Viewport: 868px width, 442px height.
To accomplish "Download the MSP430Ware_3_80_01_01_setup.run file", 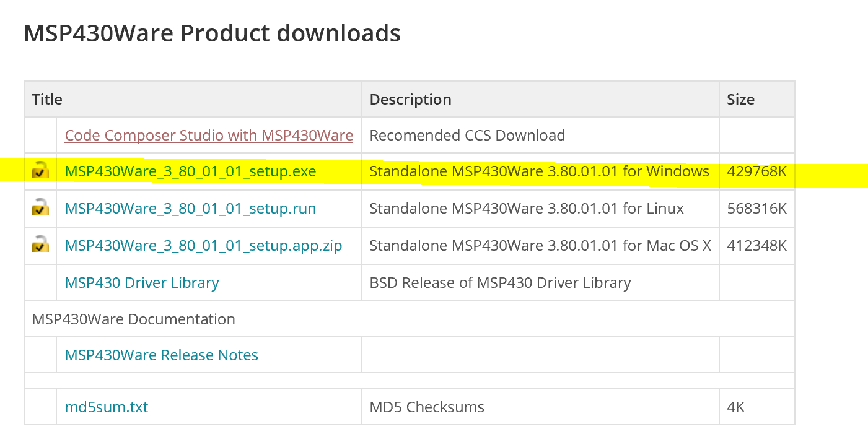I will coord(190,209).
